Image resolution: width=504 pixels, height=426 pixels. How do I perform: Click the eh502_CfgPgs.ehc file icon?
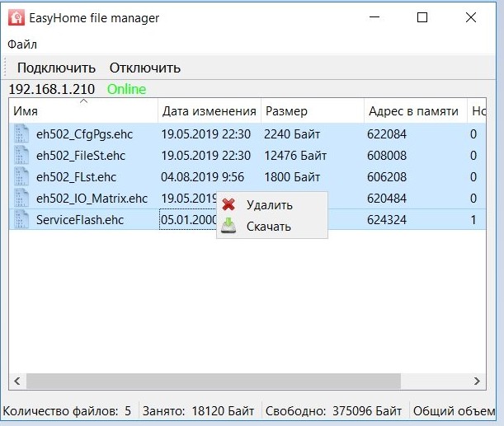[21, 133]
